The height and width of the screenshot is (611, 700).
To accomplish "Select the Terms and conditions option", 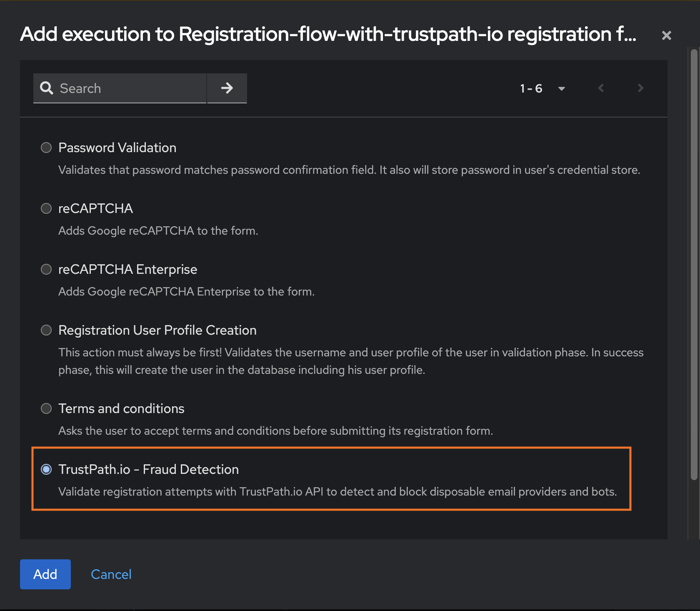I will [46, 408].
